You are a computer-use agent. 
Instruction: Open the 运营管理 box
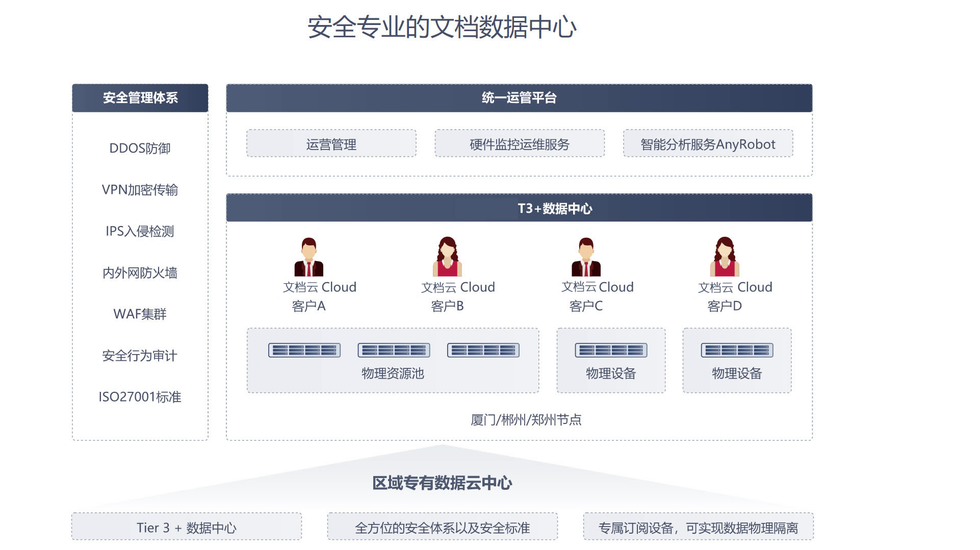[x=331, y=144]
